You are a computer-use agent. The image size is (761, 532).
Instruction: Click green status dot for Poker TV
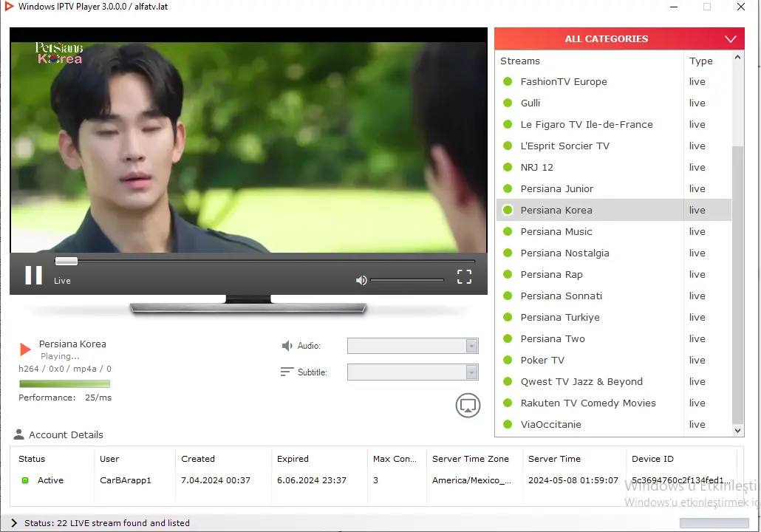508,360
